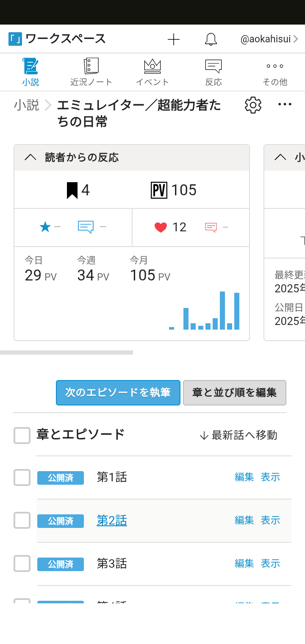305x644 pixels.
Task: Open the 第2話 episode link
Action: point(112,520)
